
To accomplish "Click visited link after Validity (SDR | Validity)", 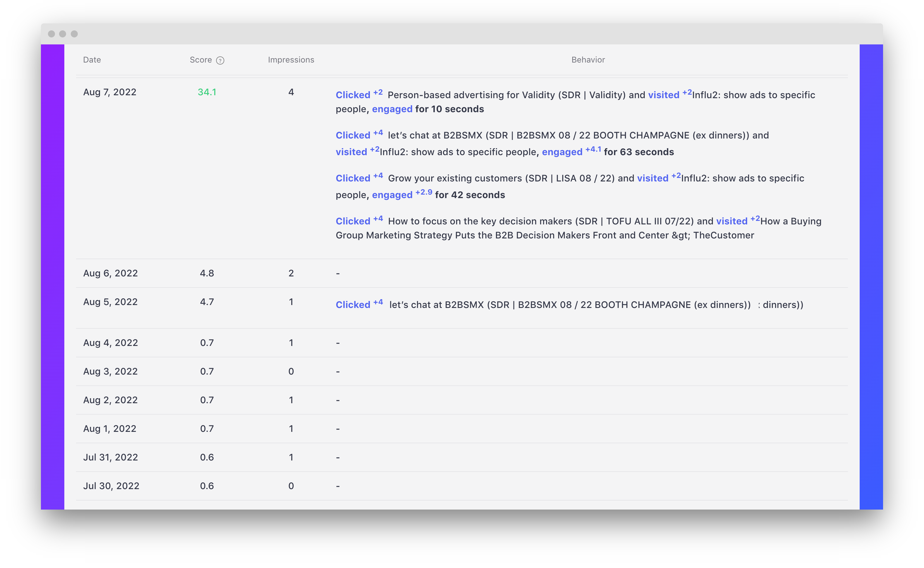I will pos(663,95).
